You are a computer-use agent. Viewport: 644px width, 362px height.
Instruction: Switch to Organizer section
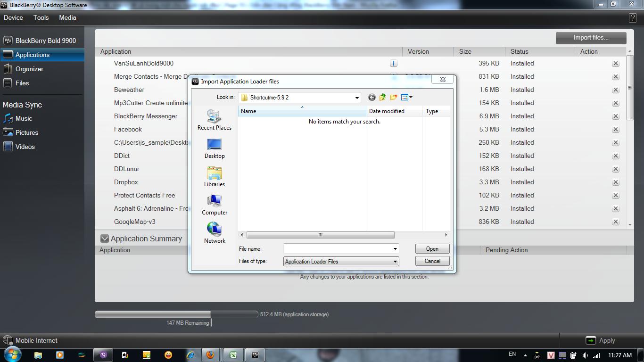pyautogui.click(x=42, y=69)
